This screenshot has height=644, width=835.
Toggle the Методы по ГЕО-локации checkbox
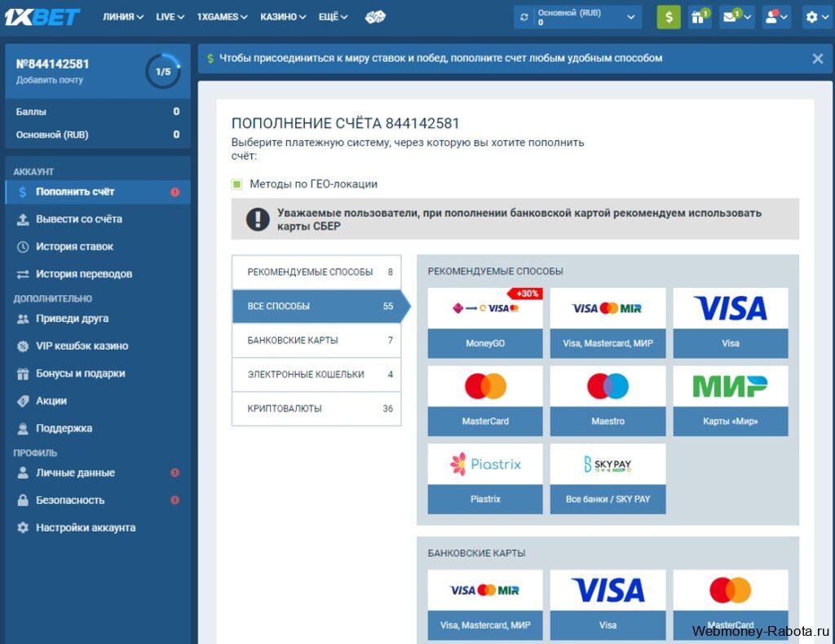tap(237, 184)
